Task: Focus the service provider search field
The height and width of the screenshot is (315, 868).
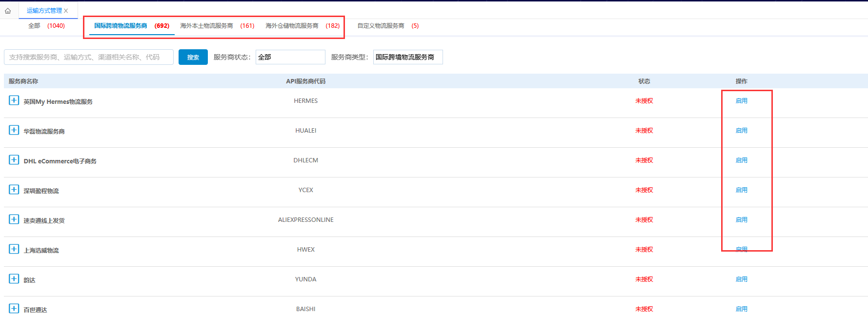Action: pyautogui.click(x=88, y=57)
